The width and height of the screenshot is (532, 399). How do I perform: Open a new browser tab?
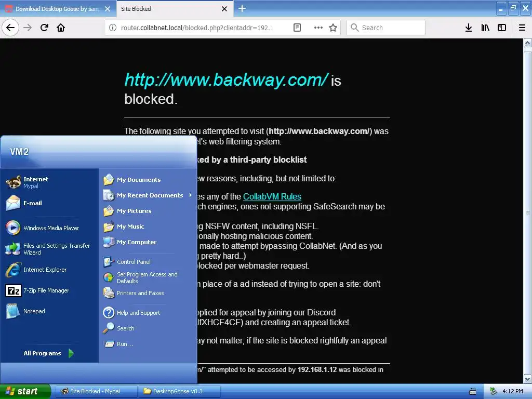point(242,8)
